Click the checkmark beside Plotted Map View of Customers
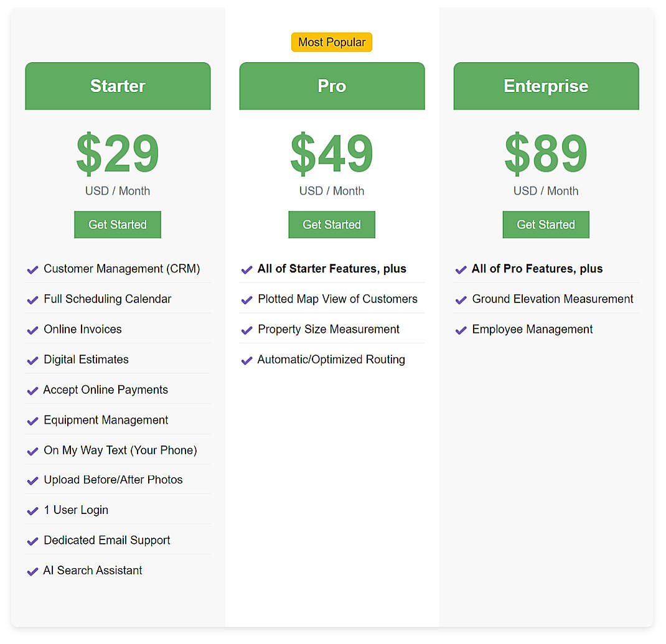The width and height of the screenshot is (666, 644). 246,300
